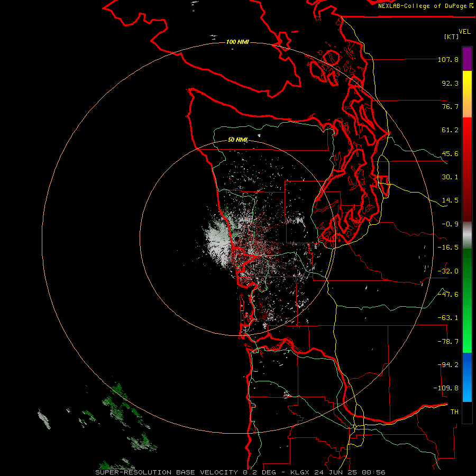
Task: Click the -32.0 velocity scale value
Action: pos(448,271)
